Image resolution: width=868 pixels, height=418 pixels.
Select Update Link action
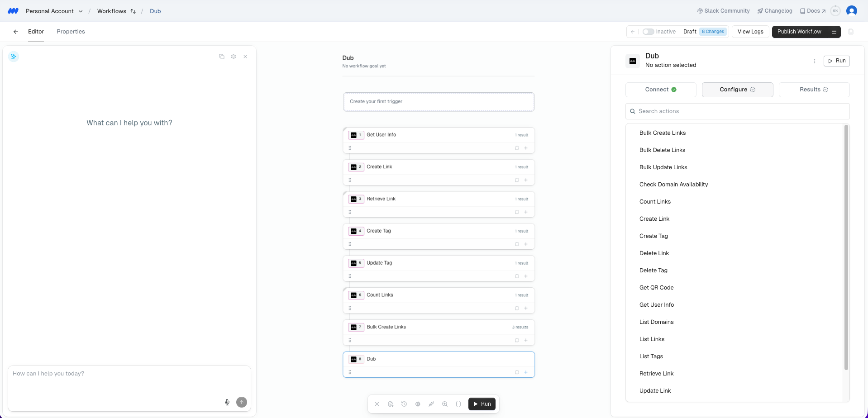click(x=655, y=391)
